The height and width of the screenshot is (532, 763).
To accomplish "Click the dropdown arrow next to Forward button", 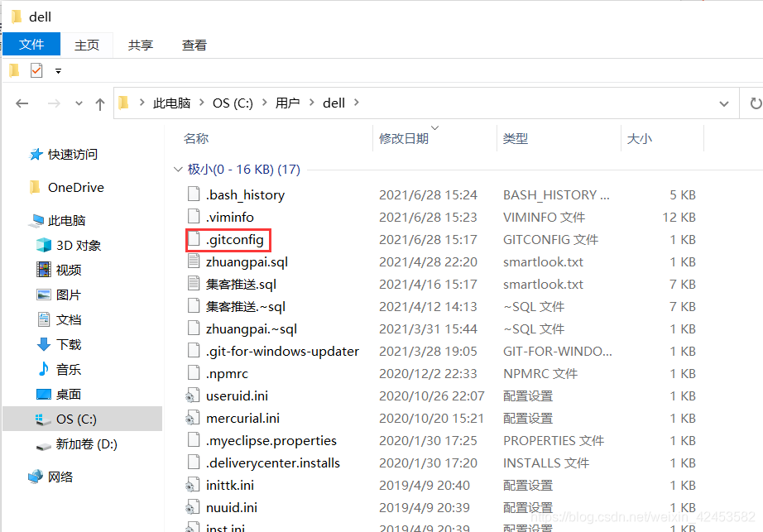I will 79,103.
